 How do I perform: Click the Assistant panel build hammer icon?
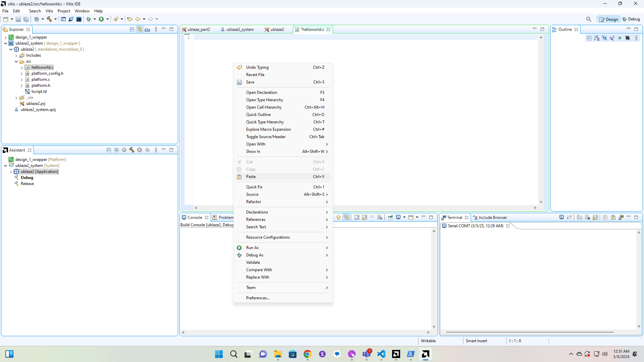pos(132,150)
